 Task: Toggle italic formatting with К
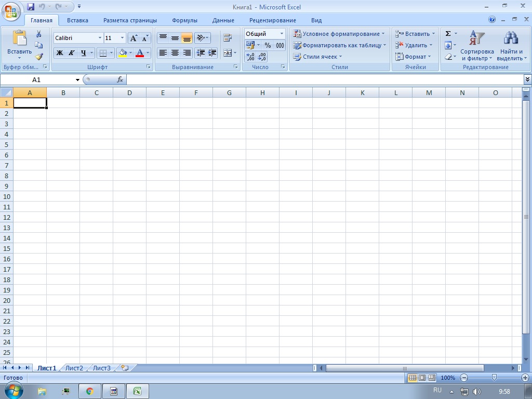tap(72, 53)
